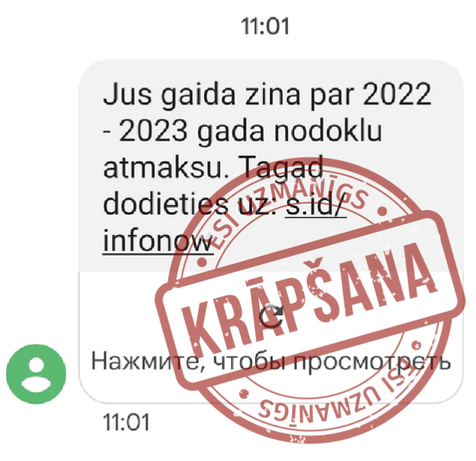This screenshot has height=461, width=476.
Task: Click the 11:01 timestamp below the message
Action: pos(126,422)
